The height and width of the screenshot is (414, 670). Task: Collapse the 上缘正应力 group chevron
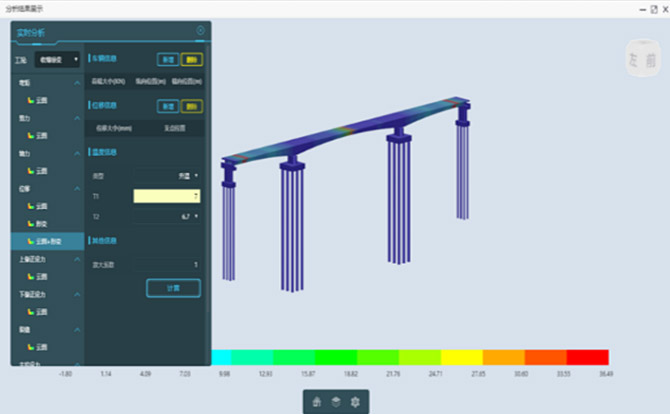(x=77, y=258)
